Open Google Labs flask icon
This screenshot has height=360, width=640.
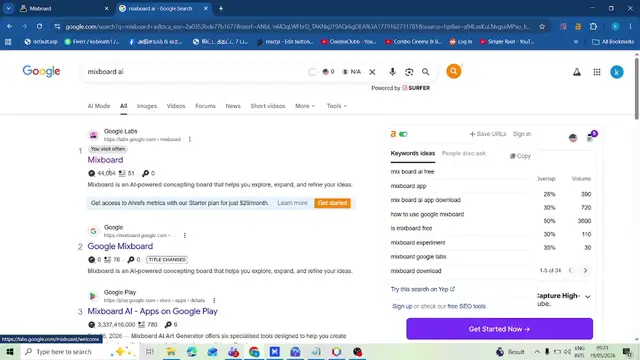coord(577,72)
